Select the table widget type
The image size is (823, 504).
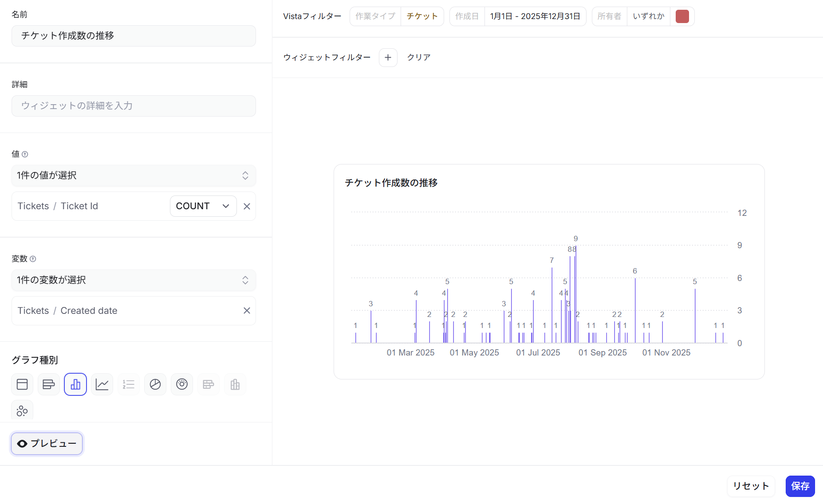22,384
